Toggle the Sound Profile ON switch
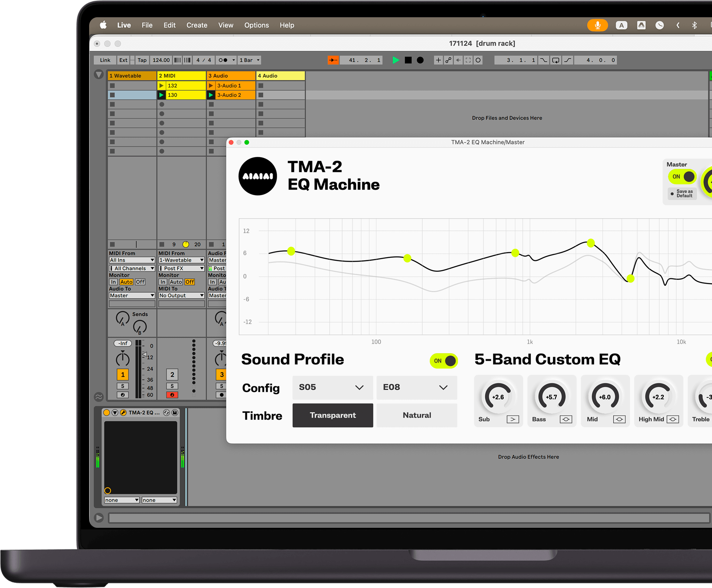Screen dimensions: 712x588 pyautogui.click(x=444, y=361)
